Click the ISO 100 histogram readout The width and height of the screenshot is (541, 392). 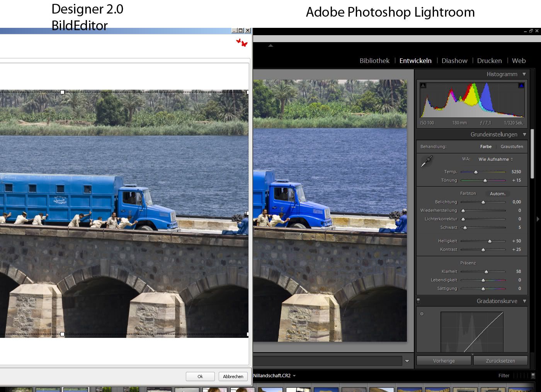coord(427,123)
